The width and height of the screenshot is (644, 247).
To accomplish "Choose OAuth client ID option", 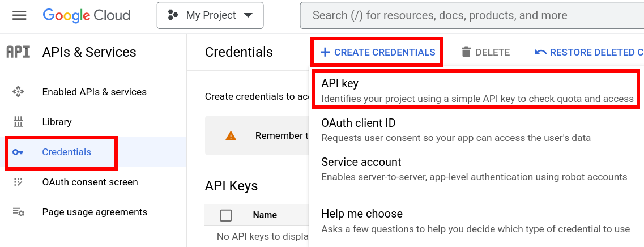I will coord(476,130).
